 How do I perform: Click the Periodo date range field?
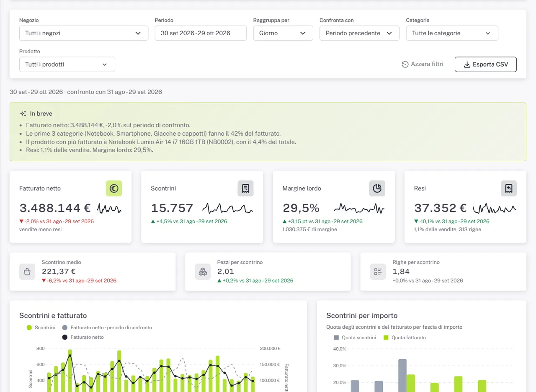pyautogui.click(x=201, y=33)
